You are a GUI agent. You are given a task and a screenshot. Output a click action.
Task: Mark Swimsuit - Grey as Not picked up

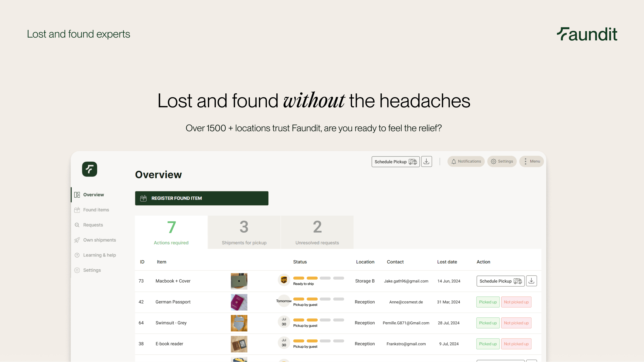516,323
